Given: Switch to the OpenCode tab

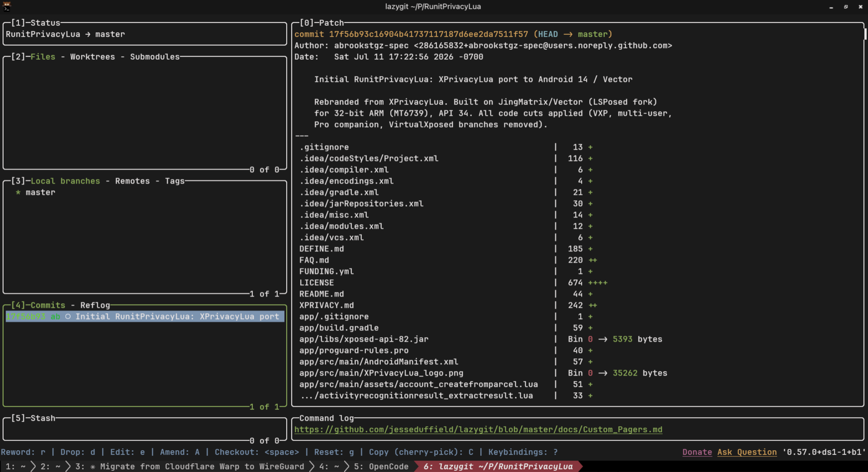Looking at the screenshot, I should tap(381, 467).
